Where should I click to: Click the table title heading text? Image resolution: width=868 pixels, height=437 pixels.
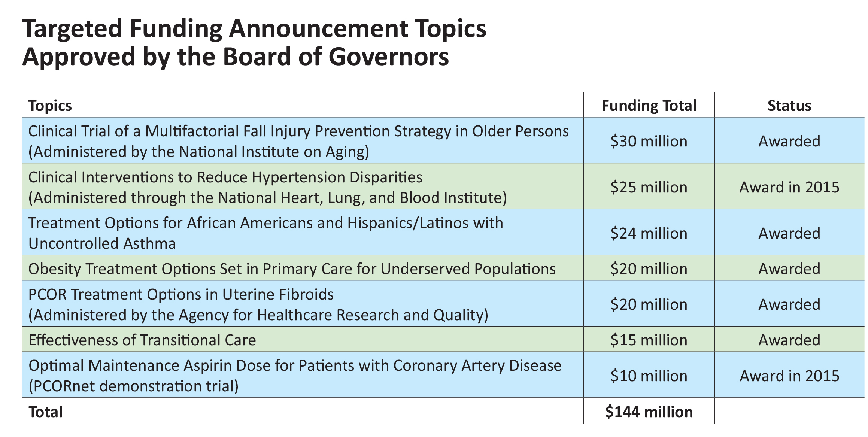click(254, 42)
